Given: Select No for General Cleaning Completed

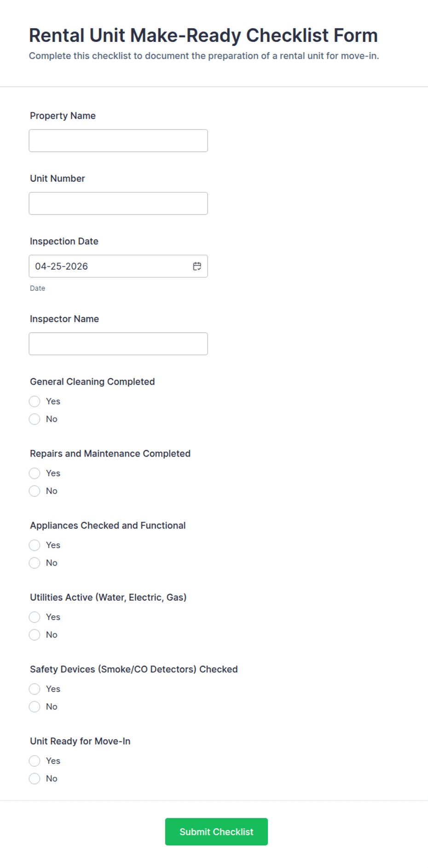Looking at the screenshot, I should tap(35, 419).
